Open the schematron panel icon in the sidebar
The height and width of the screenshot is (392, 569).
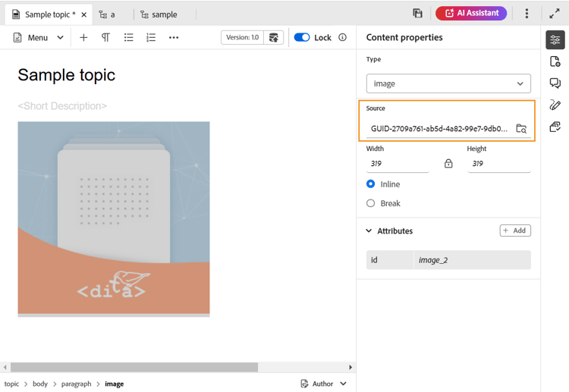[555, 127]
